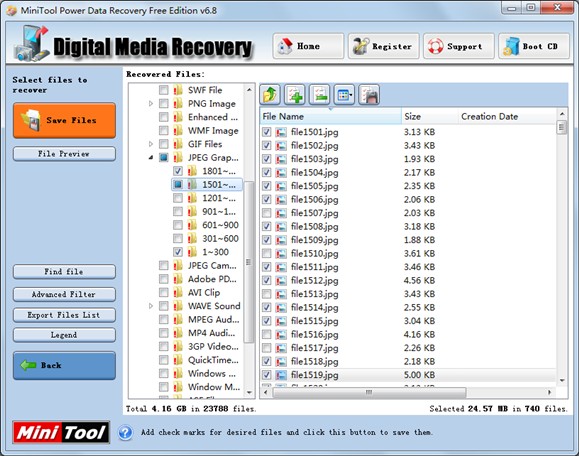Click the image icon beside file1505.jpg

281,186
